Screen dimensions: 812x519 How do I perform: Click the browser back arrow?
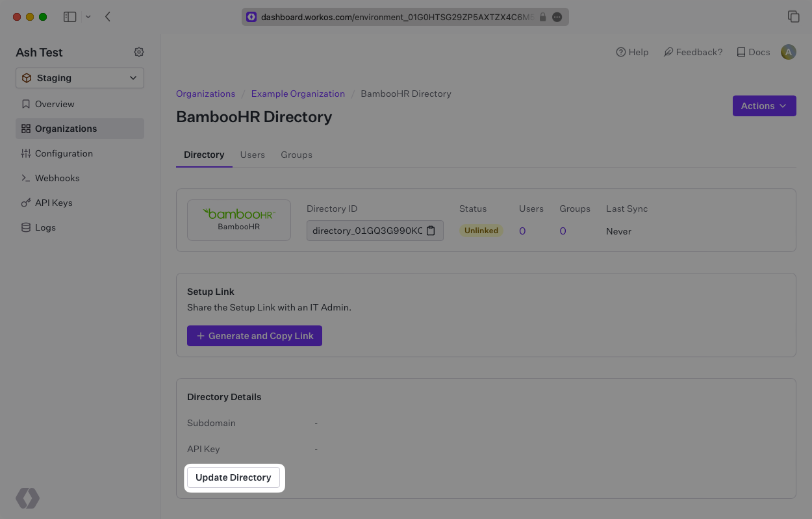[x=108, y=17]
